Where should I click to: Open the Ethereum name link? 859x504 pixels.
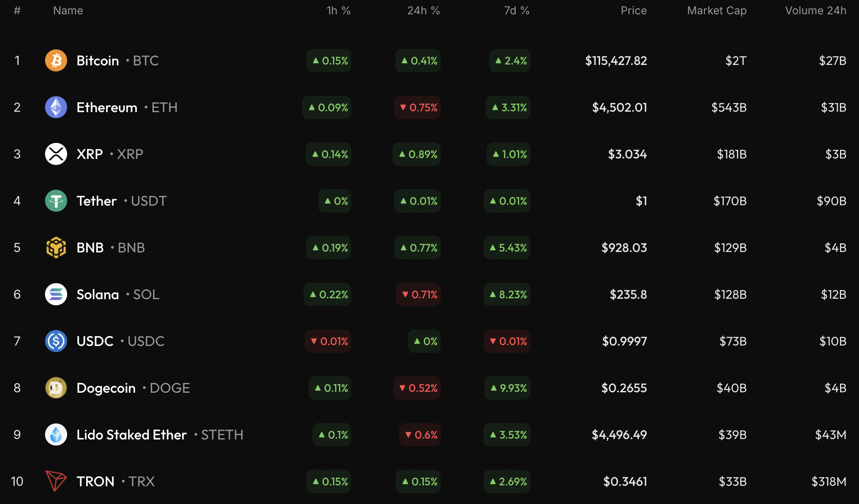(x=107, y=107)
